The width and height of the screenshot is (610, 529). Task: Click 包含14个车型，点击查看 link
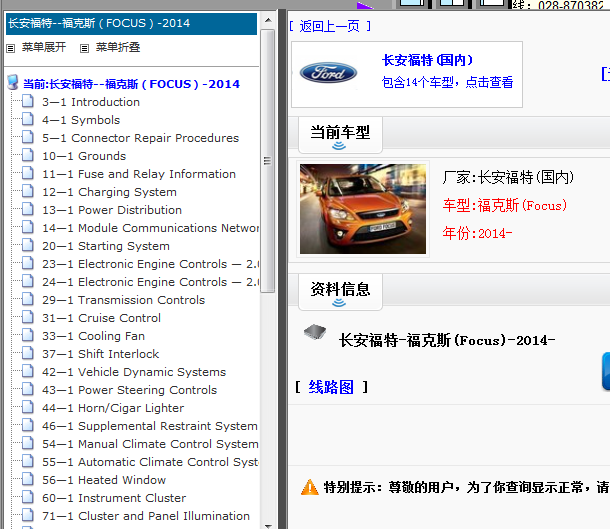[447, 82]
